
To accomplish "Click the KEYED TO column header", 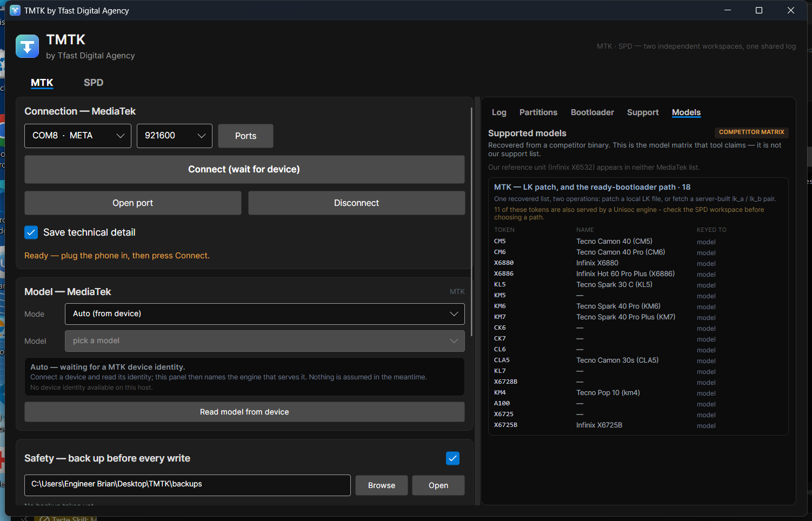I will tap(711, 230).
